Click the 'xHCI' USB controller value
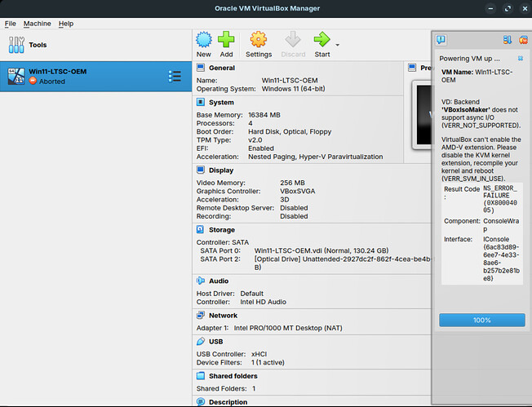 click(259, 354)
